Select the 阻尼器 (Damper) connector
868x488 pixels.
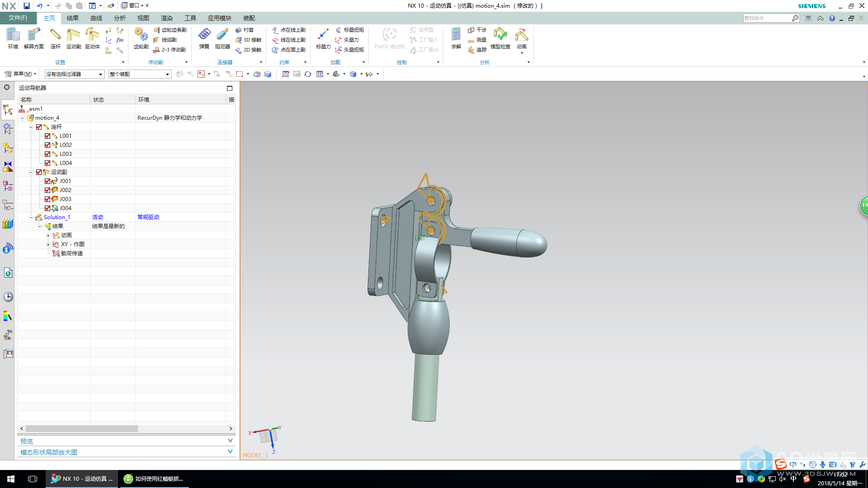click(222, 38)
